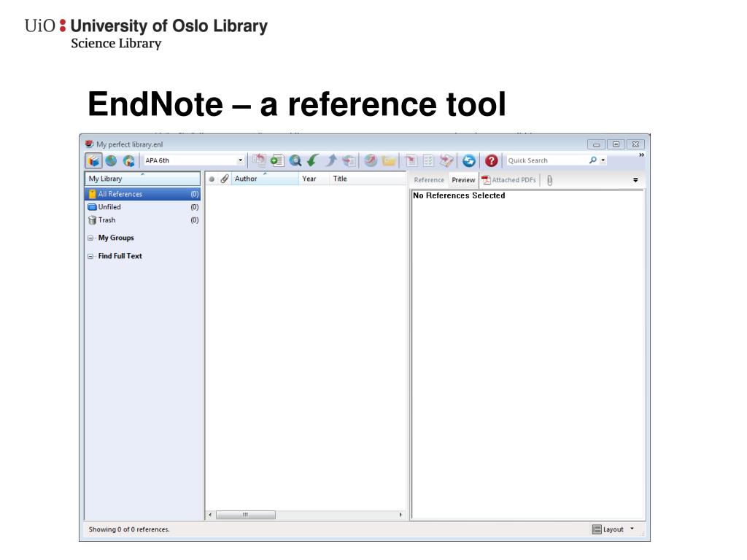Switch to Online Search Mode globe icon
The height and width of the screenshot is (560, 747).
click(x=111, y=160)
